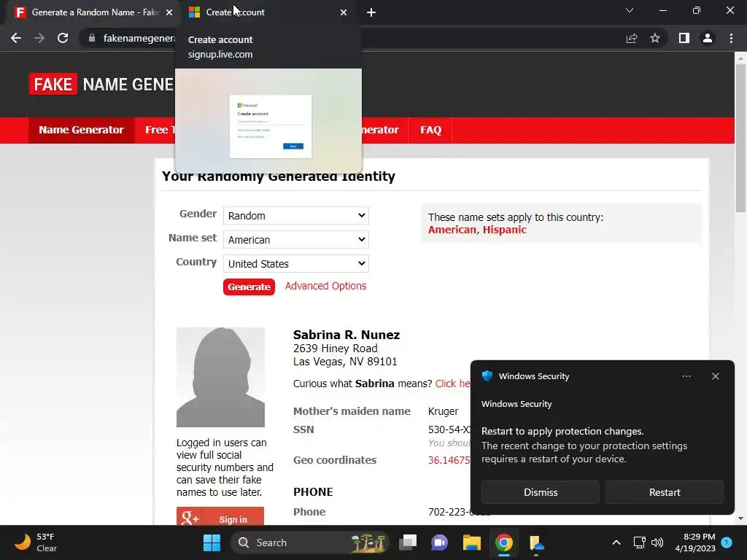The height and width of the screenshot is (560, 747).
Task: Open the FAQ menu item
Action: [430, 130]
